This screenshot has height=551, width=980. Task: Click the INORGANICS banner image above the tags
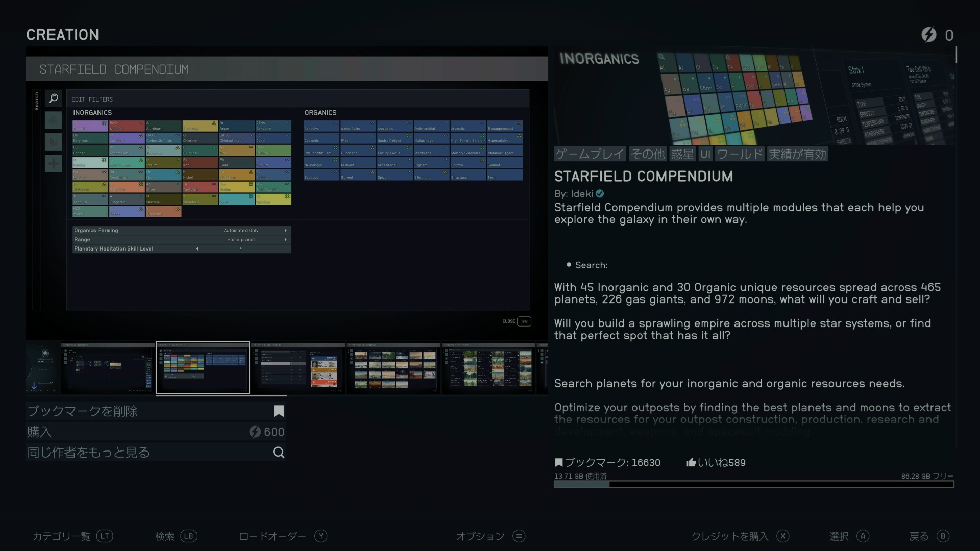pyautogui.click(x=754, y=96)
